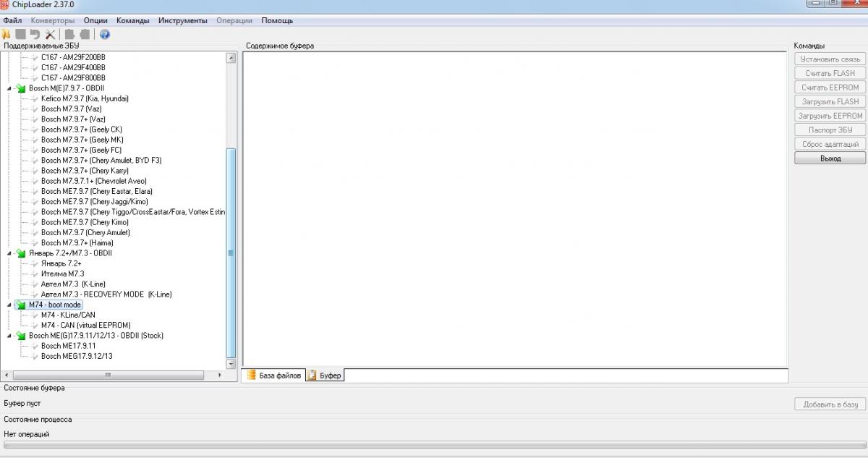Select C167 - AM29F200BB
This screenshot has height=458, width=868.
click(x=73, y=57)
